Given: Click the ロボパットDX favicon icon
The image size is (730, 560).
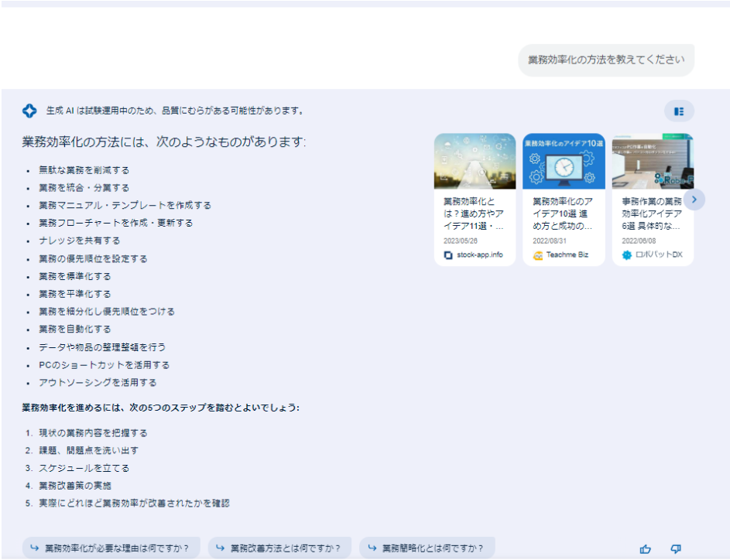Looking at the screenshot, I should [x=626, y=255].
